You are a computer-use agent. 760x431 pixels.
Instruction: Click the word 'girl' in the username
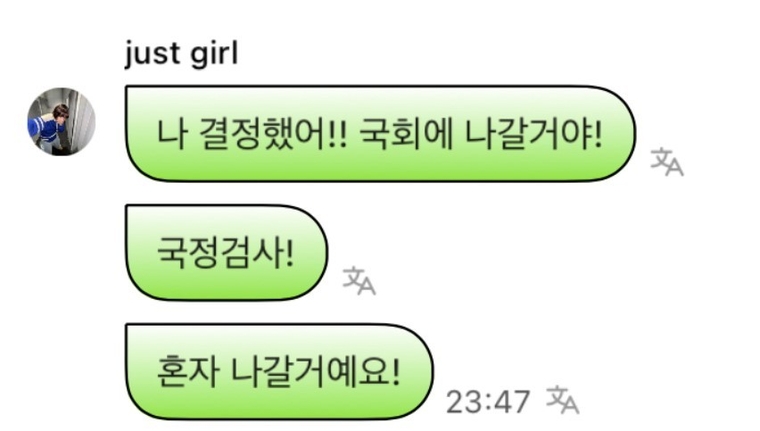(214, 53)
